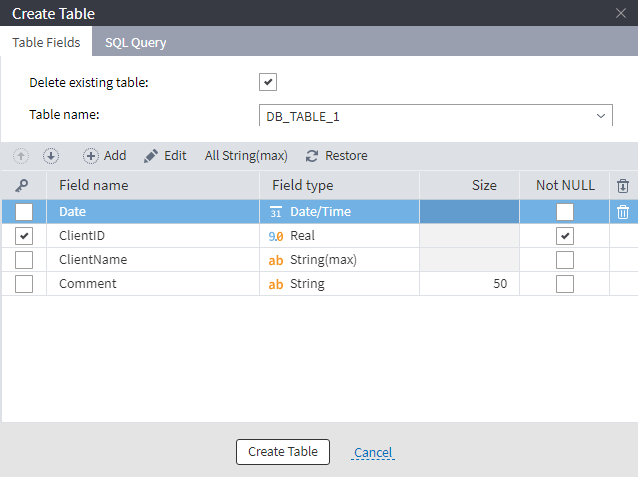Open the Table name dropdown arrow
638x477 pixels.
[x=601, y=116]
